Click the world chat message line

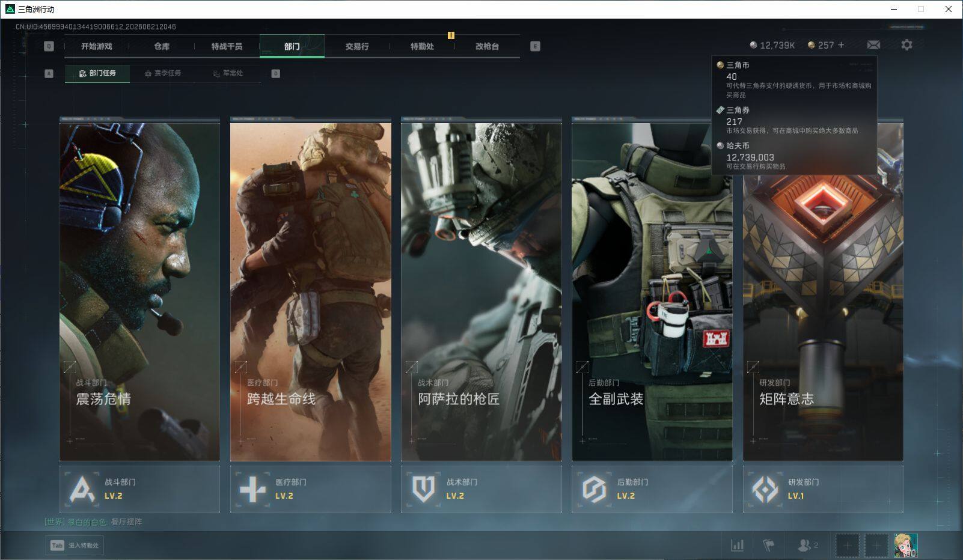pos(93,522)
